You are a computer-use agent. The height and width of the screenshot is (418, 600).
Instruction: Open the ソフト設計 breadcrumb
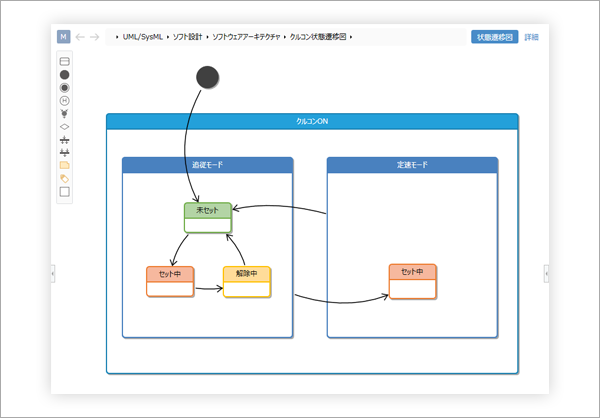pyautogui.click(x=188, y=37)
